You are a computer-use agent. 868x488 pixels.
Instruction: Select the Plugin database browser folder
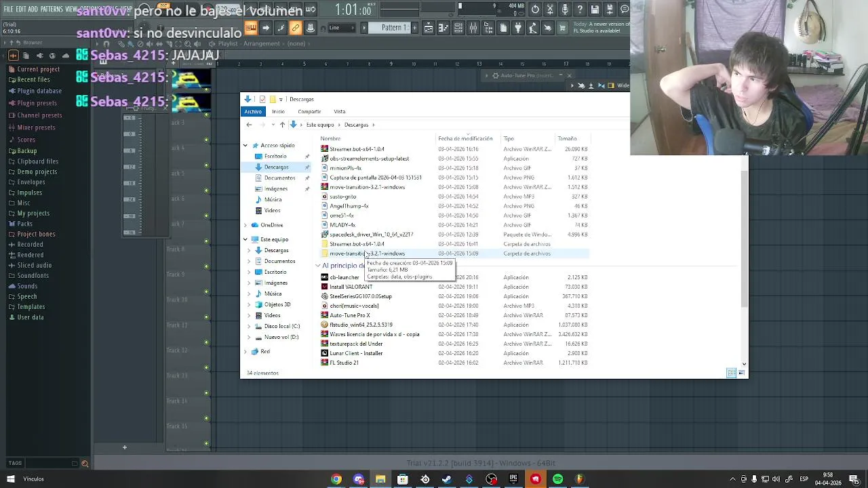[39, 91]
